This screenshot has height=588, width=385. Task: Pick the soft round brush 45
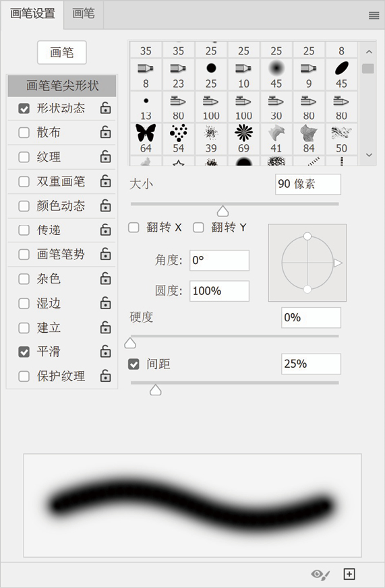click(x=276, y=74)
